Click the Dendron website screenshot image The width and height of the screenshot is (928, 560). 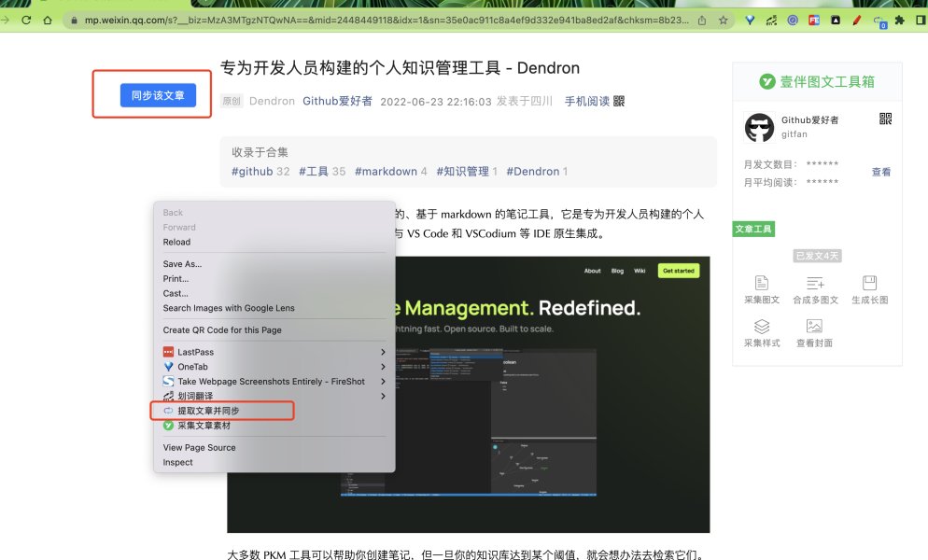click(468, 394)
